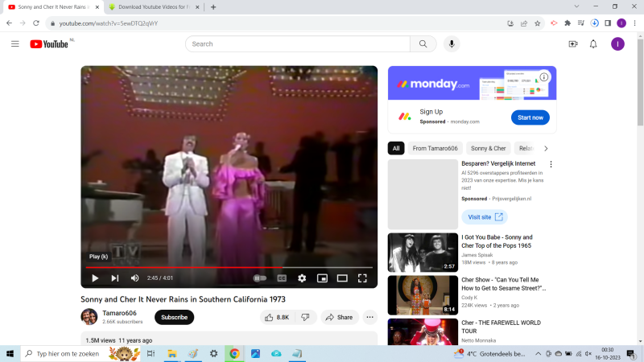This screenshot has width=644, height=362.
Task: Focus the YouTube search field
Action: point(298,44)
